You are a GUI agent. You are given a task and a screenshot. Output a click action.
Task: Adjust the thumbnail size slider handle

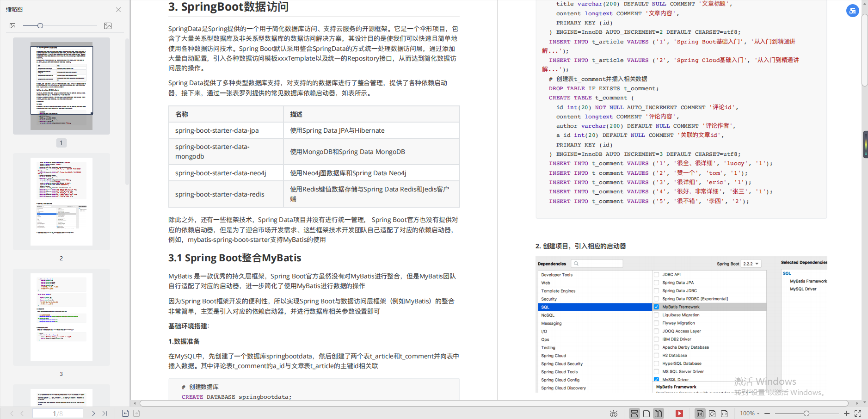click(x=40, y=26)
